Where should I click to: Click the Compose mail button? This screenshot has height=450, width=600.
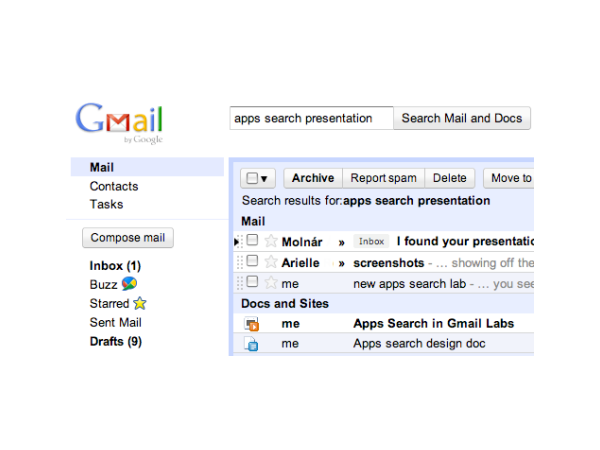click(128, 238)
